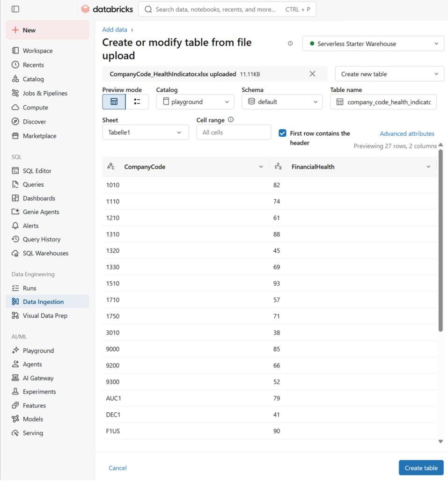The height and width of the screenshot is (482, 448).
Task: Toggle First row contains the header checkbox
Action: pos(282,133)
